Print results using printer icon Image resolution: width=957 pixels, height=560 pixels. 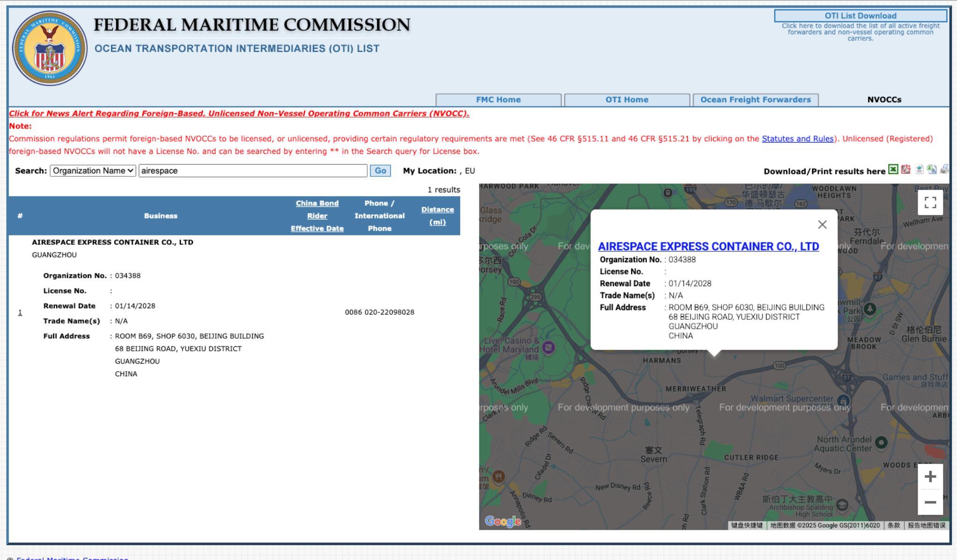944,170
